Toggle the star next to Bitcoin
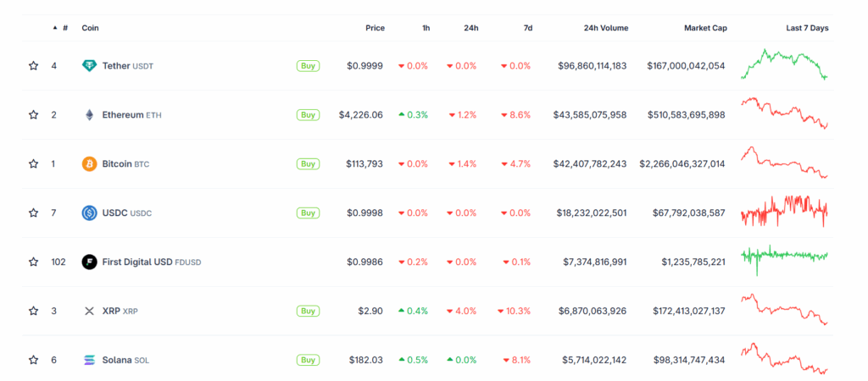 click(x=33, y=163)
